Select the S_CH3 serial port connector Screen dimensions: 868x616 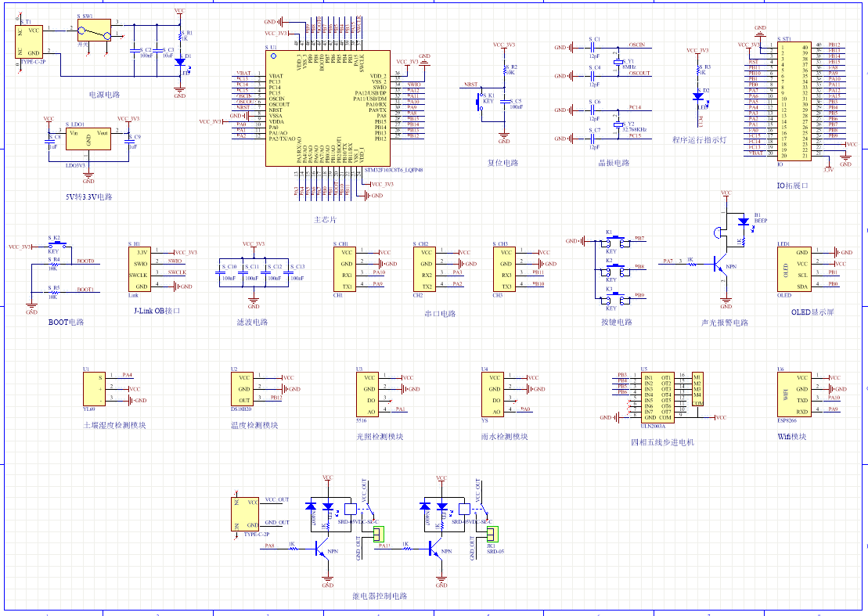click(504, 269)
